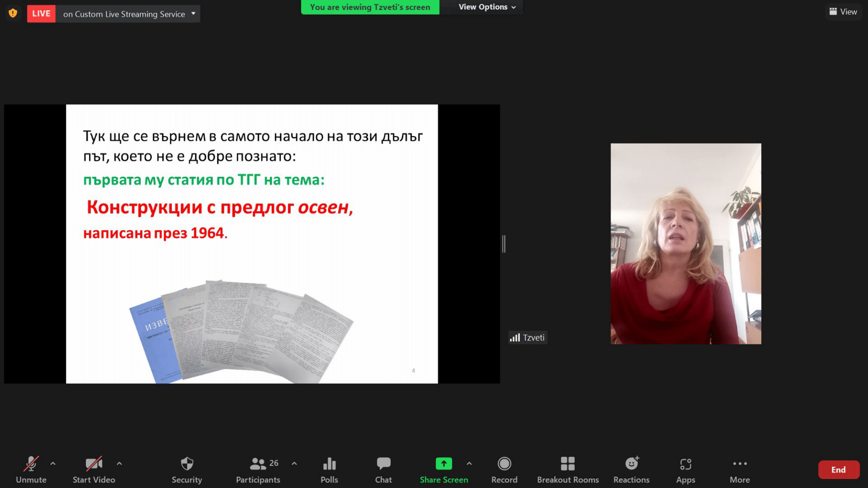Open the Apps icon
Image resolution: width=868 pixels, height=488 pixels.
tap(685, 464)
